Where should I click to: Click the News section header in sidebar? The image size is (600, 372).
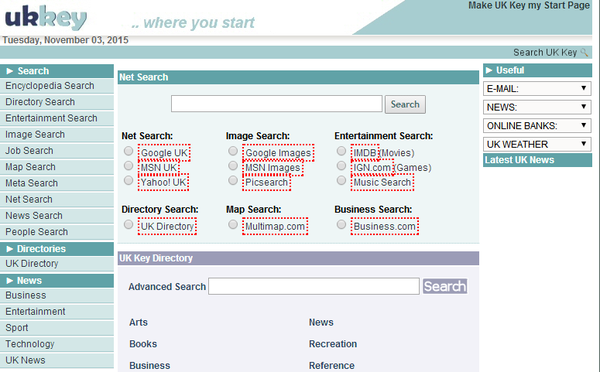57,281
